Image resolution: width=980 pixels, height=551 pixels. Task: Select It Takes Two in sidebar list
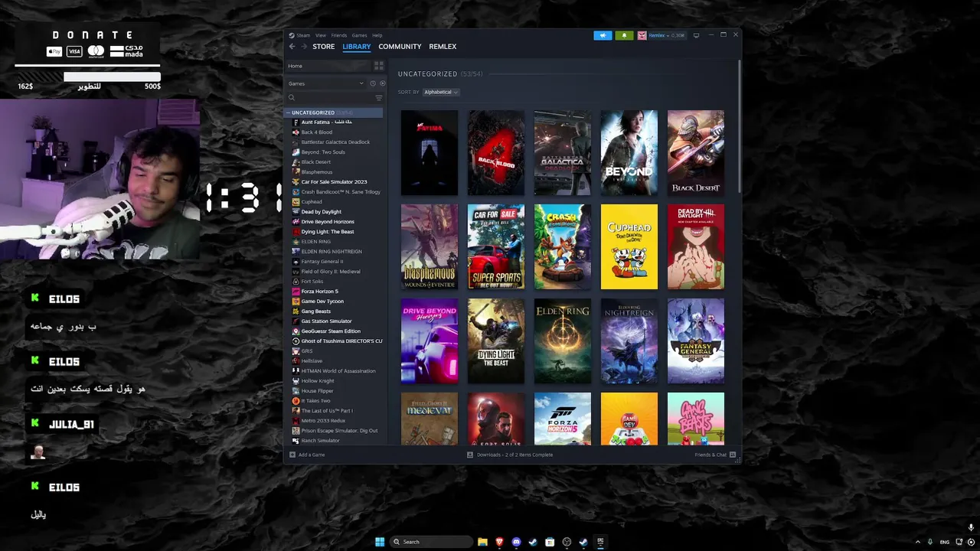click(315, 401)
